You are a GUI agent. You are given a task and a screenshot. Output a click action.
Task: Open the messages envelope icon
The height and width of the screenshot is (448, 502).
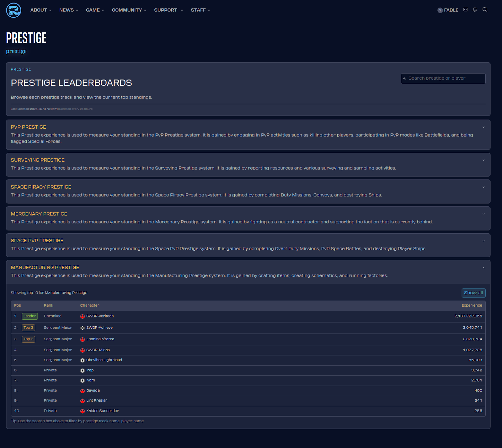[466, 10]
